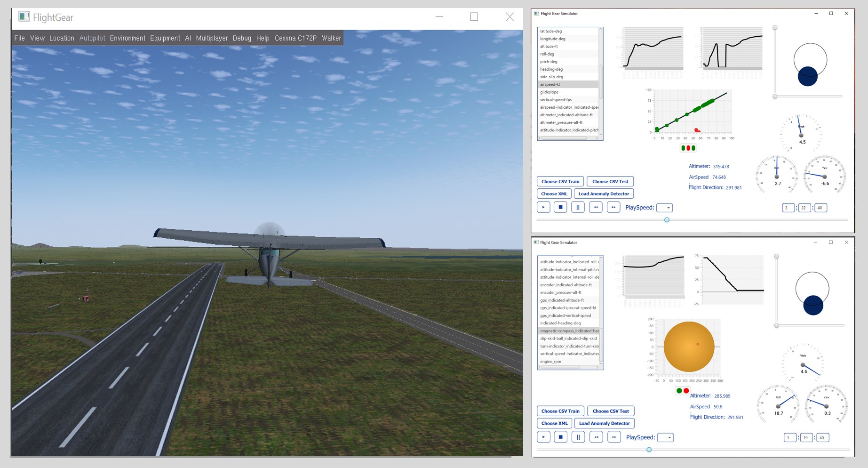
Task: Click Choose XML in lower window
Action: click(x=555, y=423)
